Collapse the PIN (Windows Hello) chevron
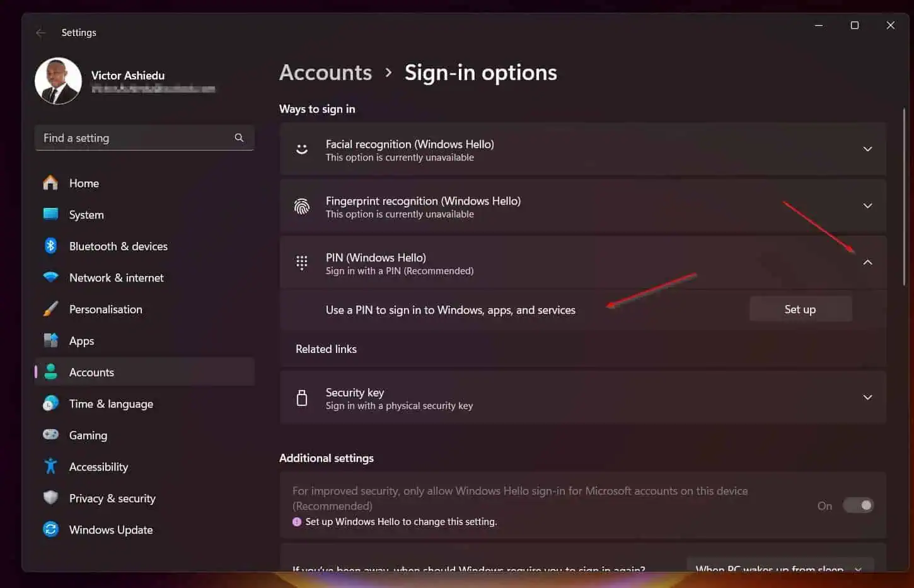This screenshot has width=914, height=588. point(867,263)
